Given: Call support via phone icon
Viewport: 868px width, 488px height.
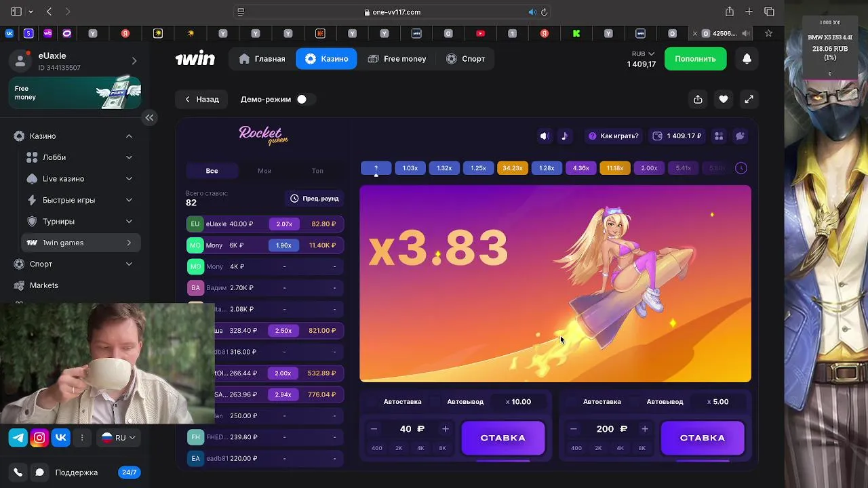Looking at the screenshot, I should click(18, 472).
